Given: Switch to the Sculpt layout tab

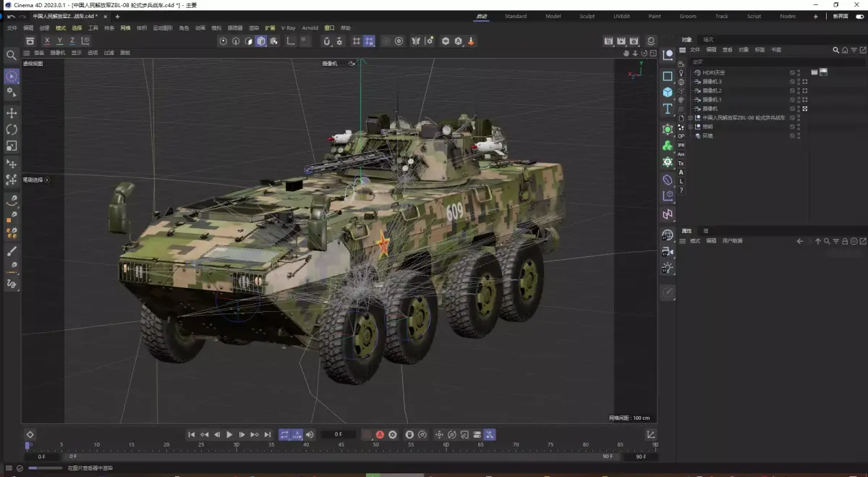Looking at the screenshot, I should tap(587, 16).
